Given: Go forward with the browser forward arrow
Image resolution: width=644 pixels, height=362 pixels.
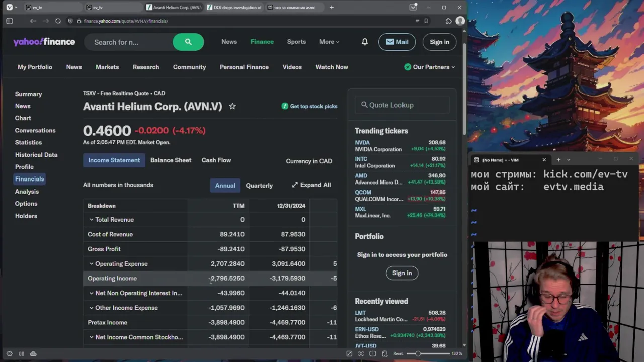Looking at the screenshot, I should coord(45,21).
